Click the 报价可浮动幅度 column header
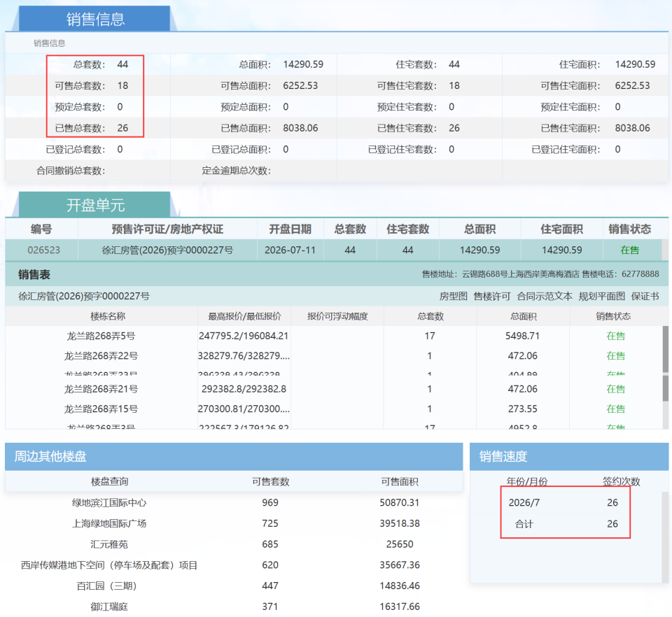The height and width of the screenshot is (617, 672). click(337, 316)
